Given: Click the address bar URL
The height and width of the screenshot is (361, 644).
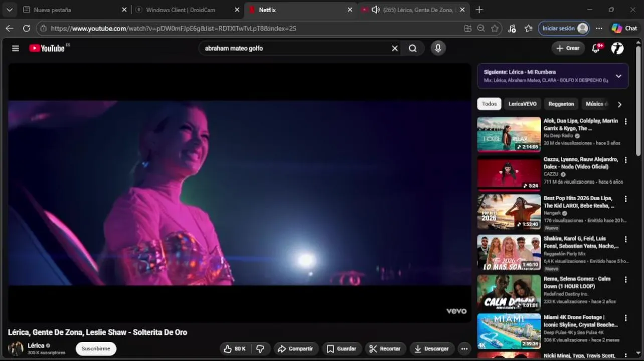Looking at the screenshot, I should pyautogui.click(x=174, y=28).
